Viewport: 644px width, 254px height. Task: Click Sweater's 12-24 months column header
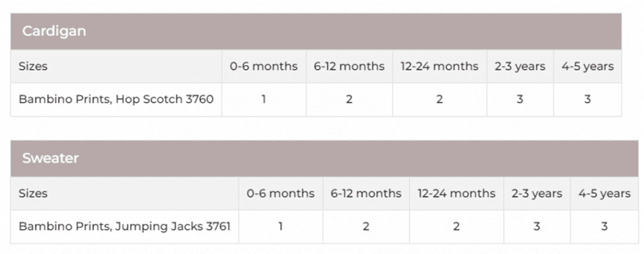tap(456, 193)
